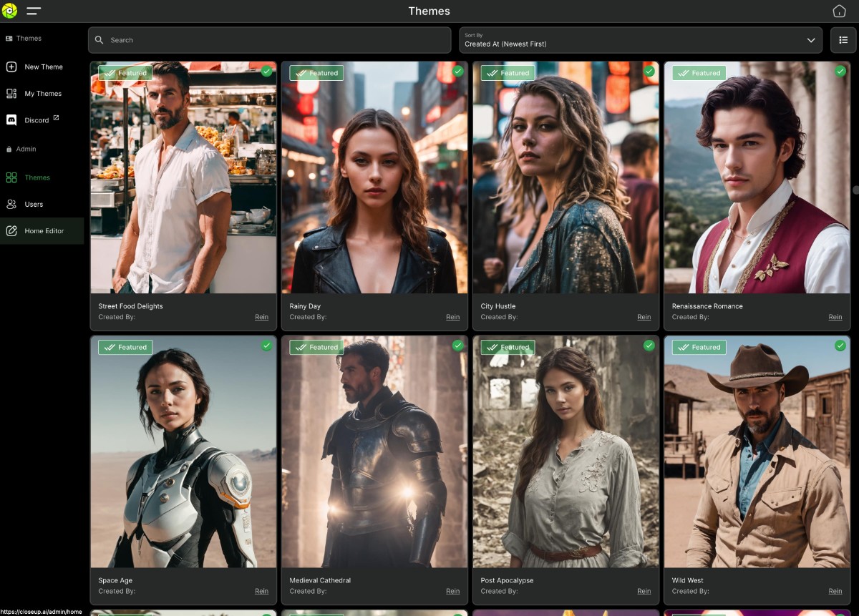Click the Post Apocalypse title text

coord(507,580)
